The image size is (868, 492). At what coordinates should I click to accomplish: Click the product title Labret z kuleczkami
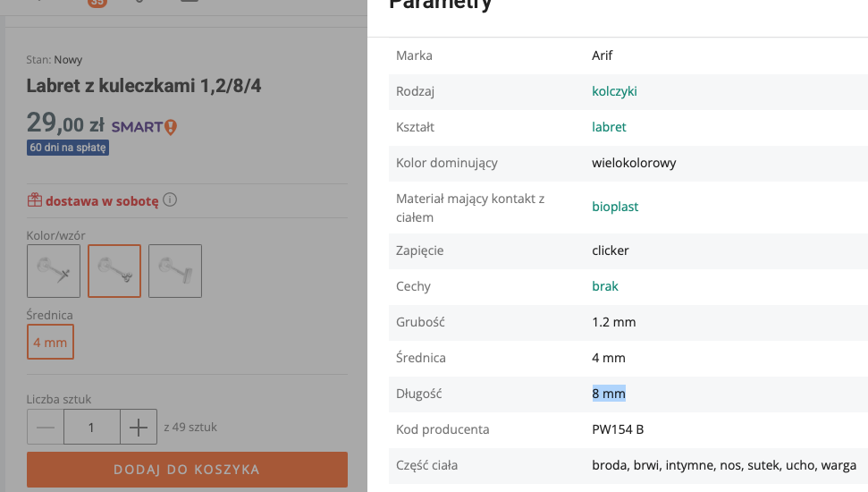pos(144,87)
